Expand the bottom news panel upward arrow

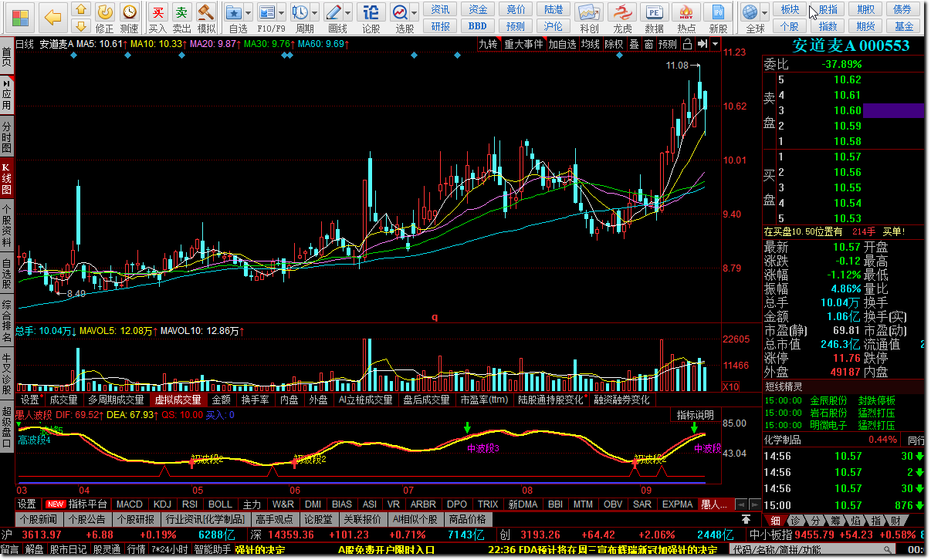(746, 519)
